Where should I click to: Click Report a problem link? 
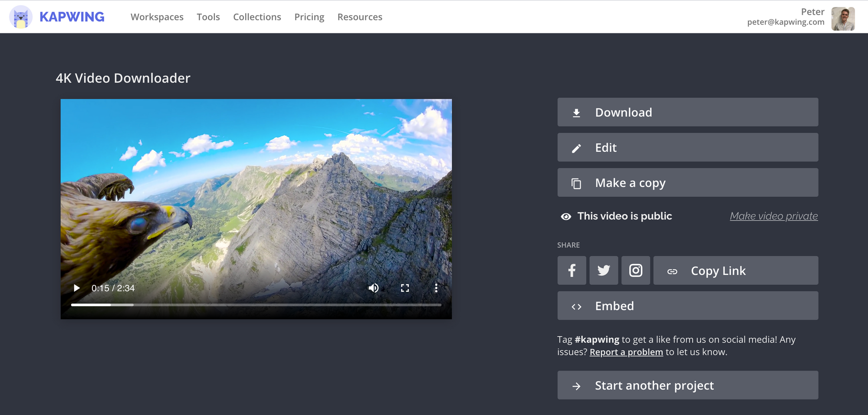(626, 352)
